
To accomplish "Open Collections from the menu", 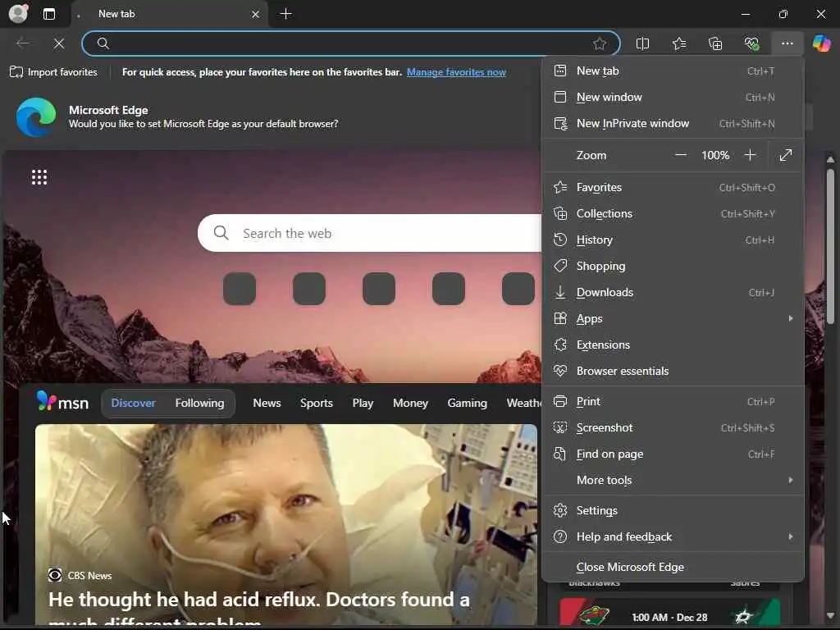I will [x=673, y=214].
